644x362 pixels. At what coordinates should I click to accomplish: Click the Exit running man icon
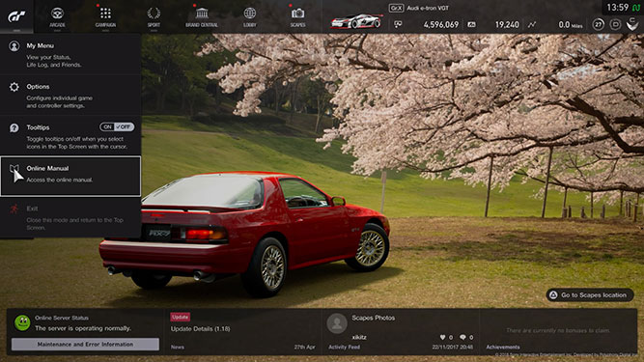point(14,209)
